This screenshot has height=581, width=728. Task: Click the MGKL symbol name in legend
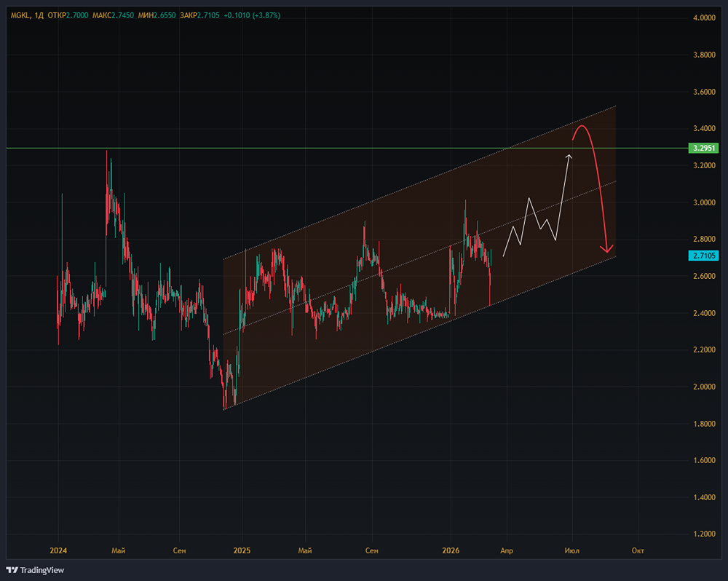pos(21,15)
